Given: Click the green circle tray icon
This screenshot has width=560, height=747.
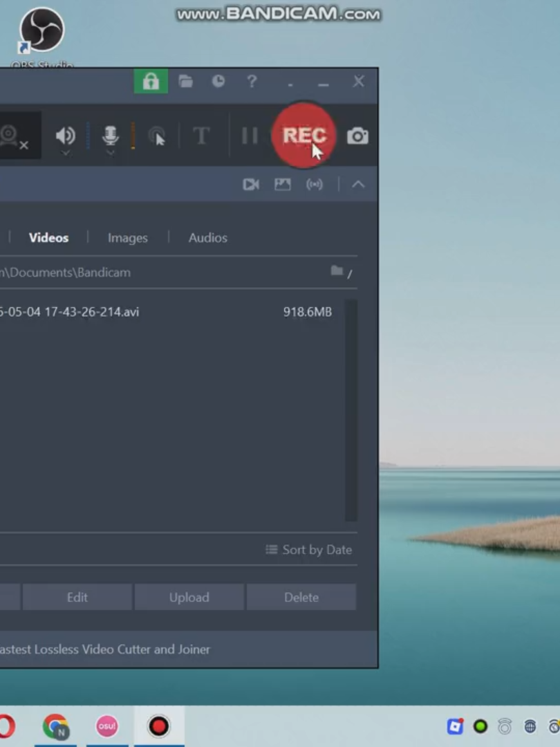Looking at the screenshot, I should [480, 726].
